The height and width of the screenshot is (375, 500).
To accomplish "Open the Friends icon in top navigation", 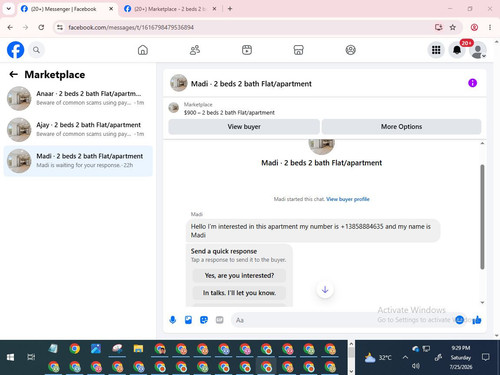I will (x=195, y=50).
